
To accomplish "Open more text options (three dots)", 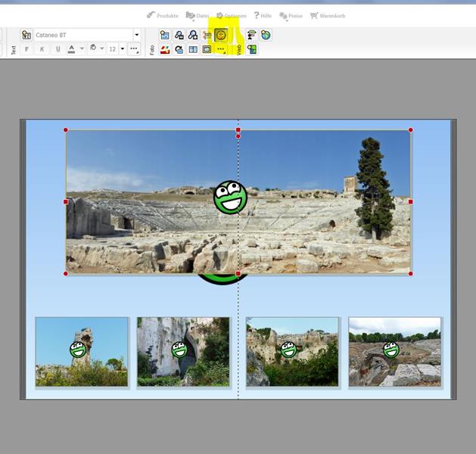I will pyautogui.click(x=134, y=49).
